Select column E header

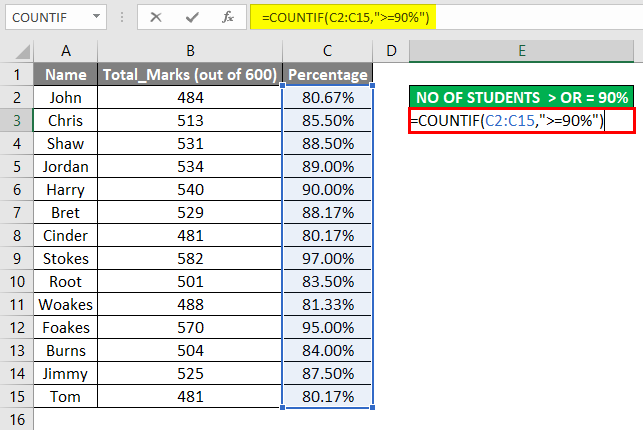click(x=522, y=51)
